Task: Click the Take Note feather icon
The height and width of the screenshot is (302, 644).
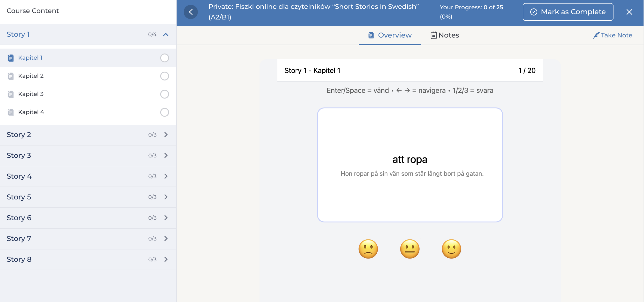Action: point(596,35)
